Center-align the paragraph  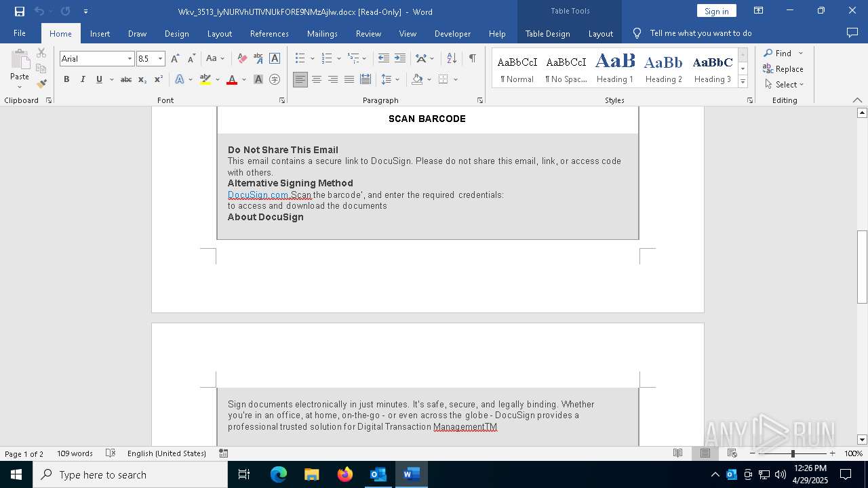click(x=317, y=79)
